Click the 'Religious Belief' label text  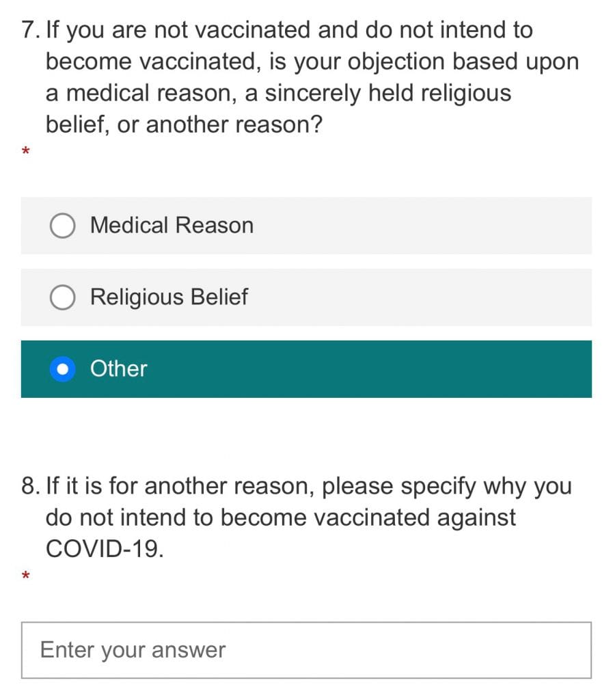pyautogui.click(x=169, y=297)
